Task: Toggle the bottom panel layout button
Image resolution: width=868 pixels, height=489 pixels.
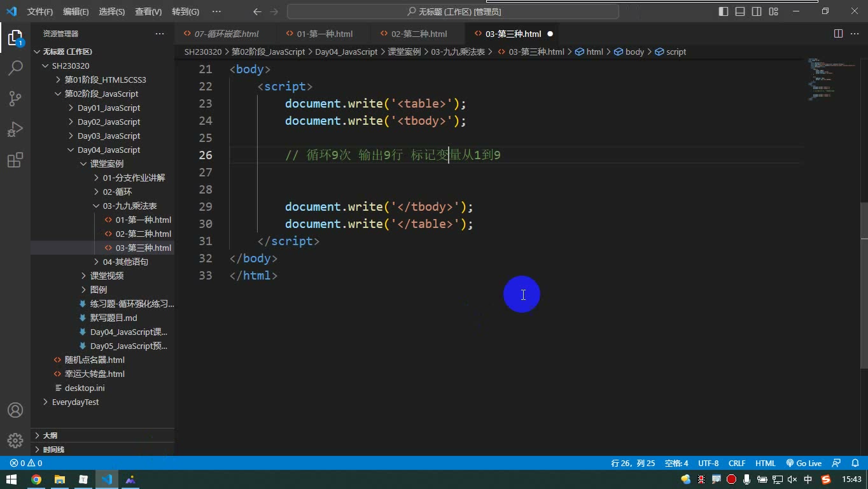Action: coord(740,11)
